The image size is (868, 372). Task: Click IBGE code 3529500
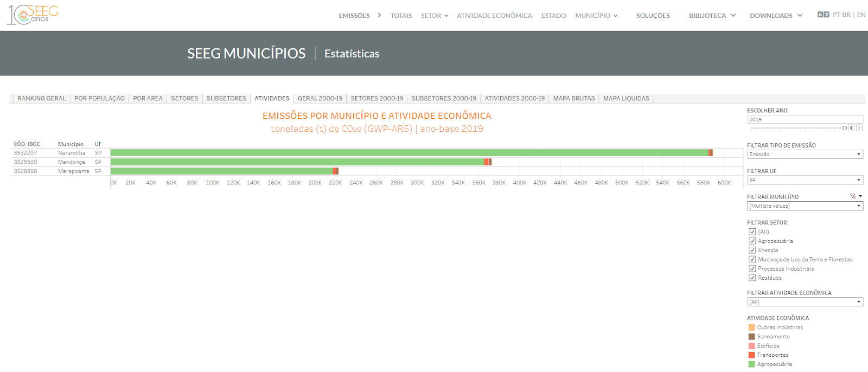coord(25,162)
